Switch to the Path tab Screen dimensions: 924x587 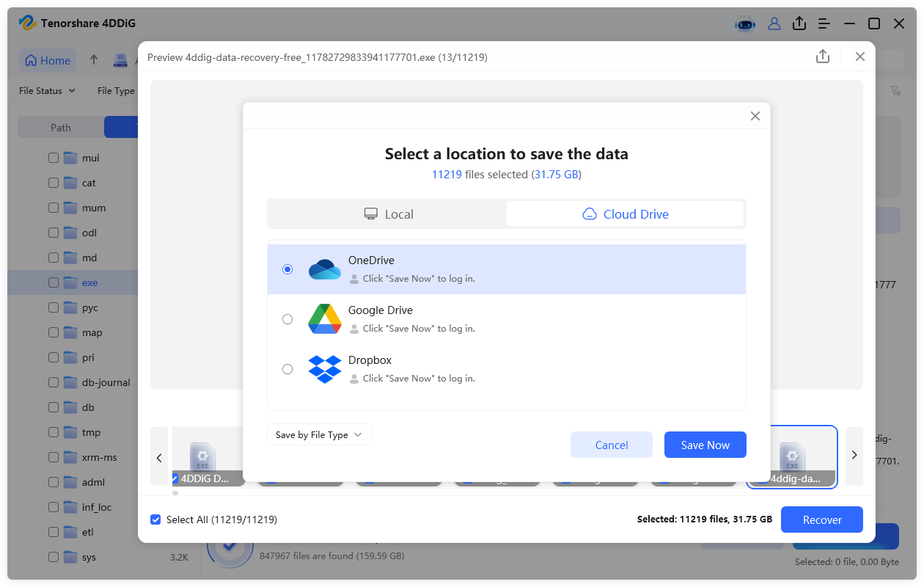pyautogui.click(x=61, y=128)
